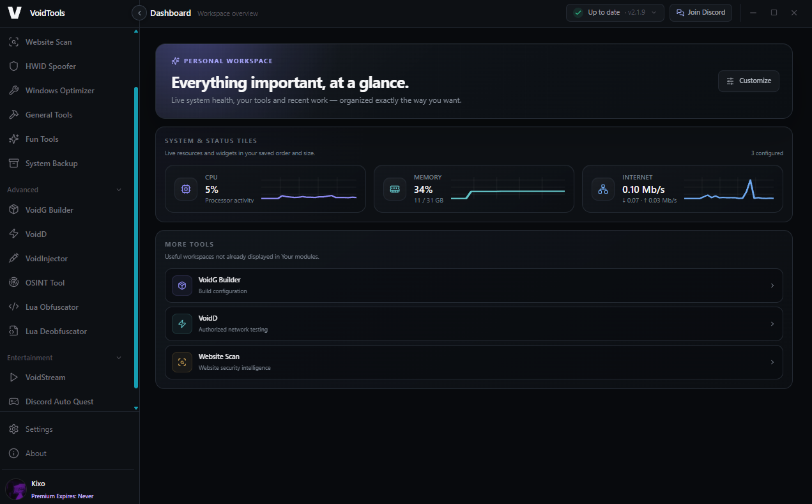Click the VoidTools logo icon

coord(14,13)
